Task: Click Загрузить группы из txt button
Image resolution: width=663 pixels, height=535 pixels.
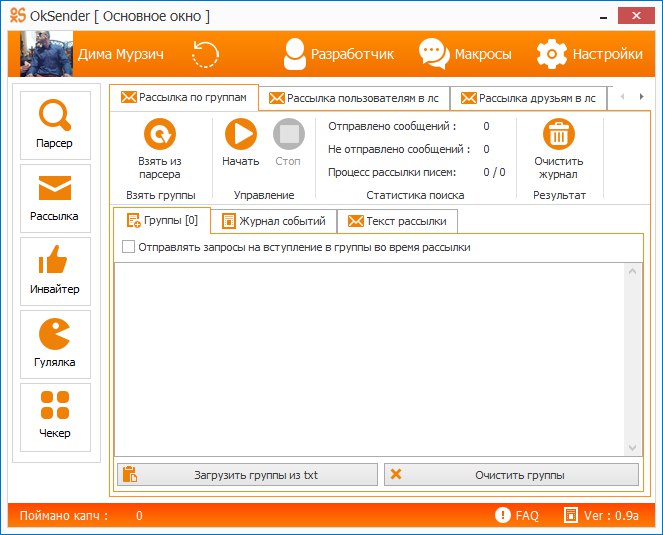Action: coord(247,475)
